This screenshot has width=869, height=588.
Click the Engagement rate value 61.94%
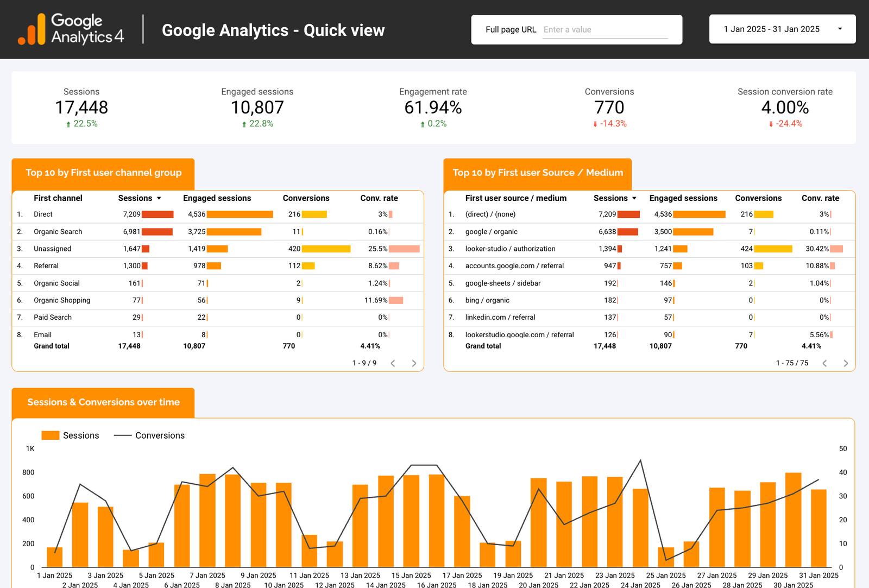[433, 108]
